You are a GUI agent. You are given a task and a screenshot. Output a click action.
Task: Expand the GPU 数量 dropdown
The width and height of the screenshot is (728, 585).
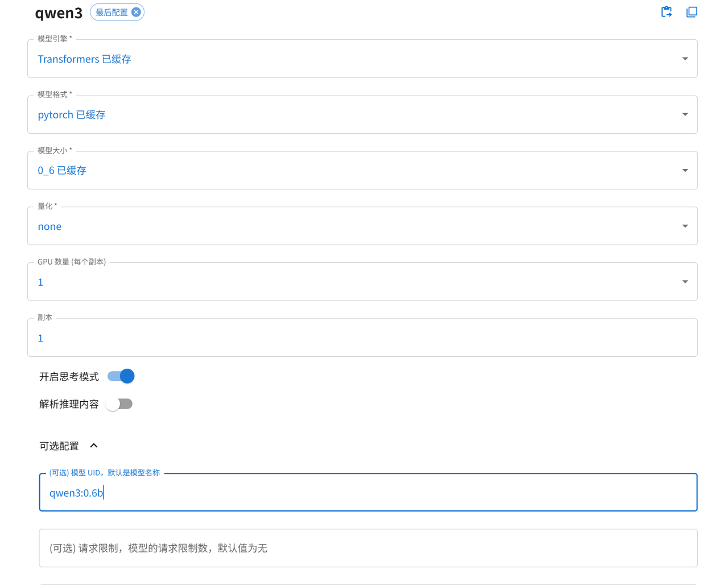click(x=685, y=281)
